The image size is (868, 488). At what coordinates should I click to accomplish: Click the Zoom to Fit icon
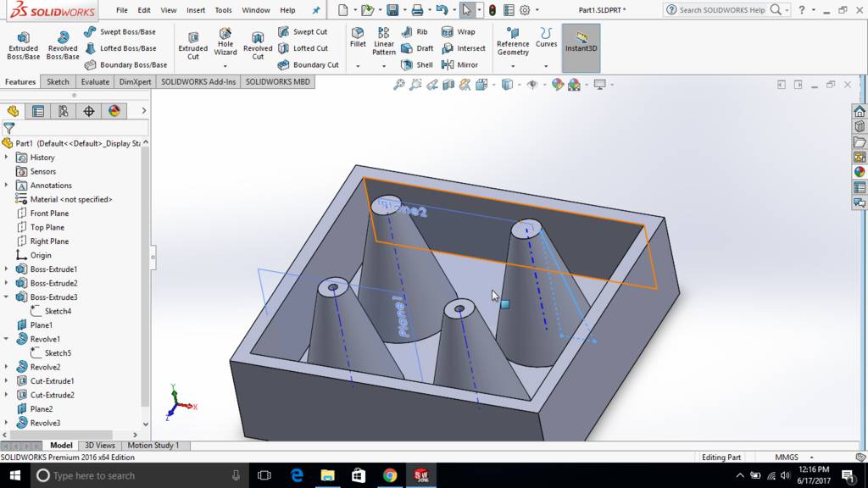[398, 85]
